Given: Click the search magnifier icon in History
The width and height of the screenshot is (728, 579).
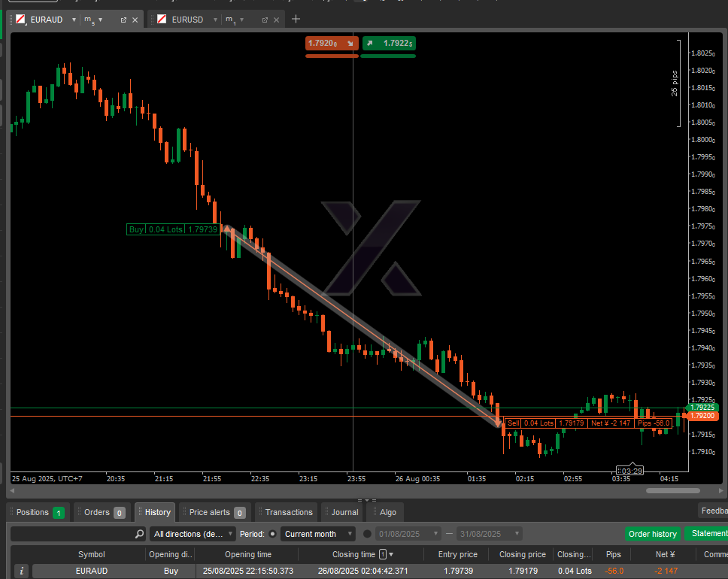Looking at the screenshot, I should coord(139,534).
